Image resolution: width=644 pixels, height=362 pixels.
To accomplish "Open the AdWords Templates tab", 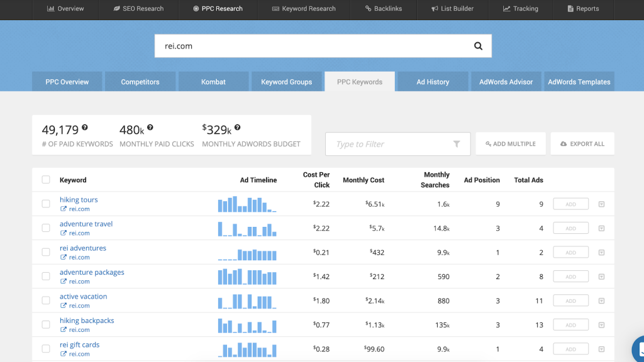I will click(579, 82).
